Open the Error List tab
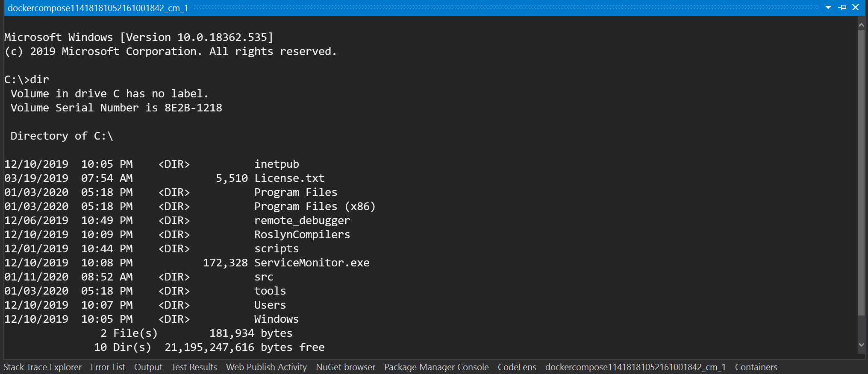The width and height of the screenshot is (868, 374). coord(108,367)
